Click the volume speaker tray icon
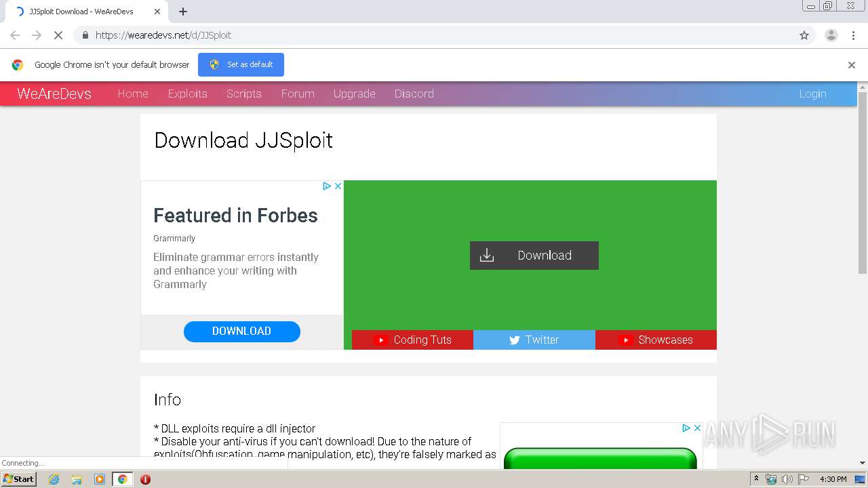The height and width of the screenshot is (488, 868). pyautogui.click(x=787, y=479)
